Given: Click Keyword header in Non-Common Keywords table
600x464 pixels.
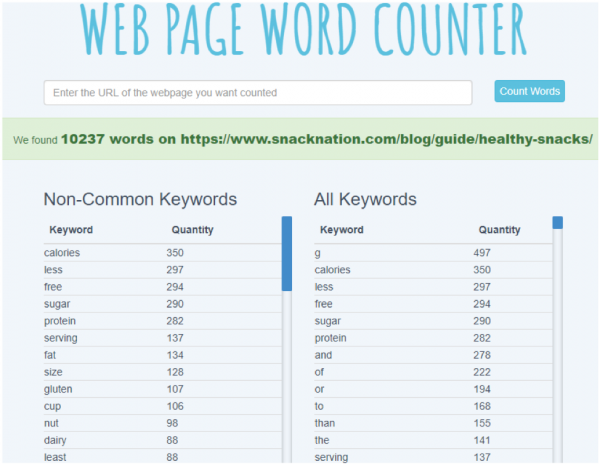Looking at the screenshot, I should point(71,230).
